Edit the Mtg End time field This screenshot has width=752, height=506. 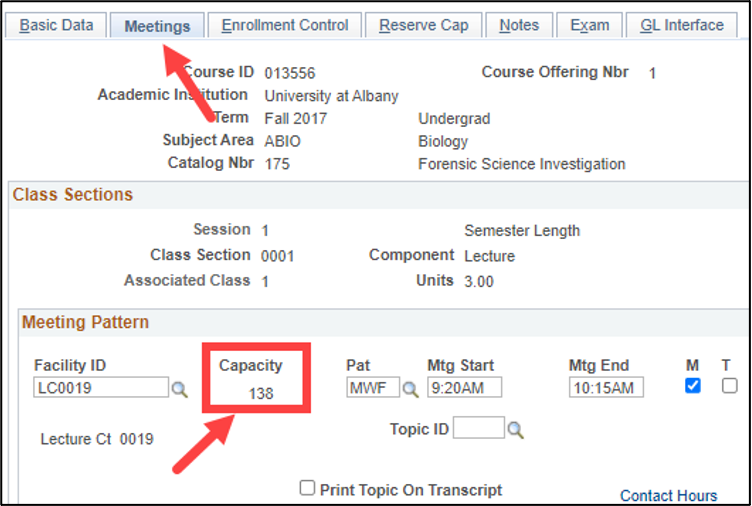(x=606, y=388)
